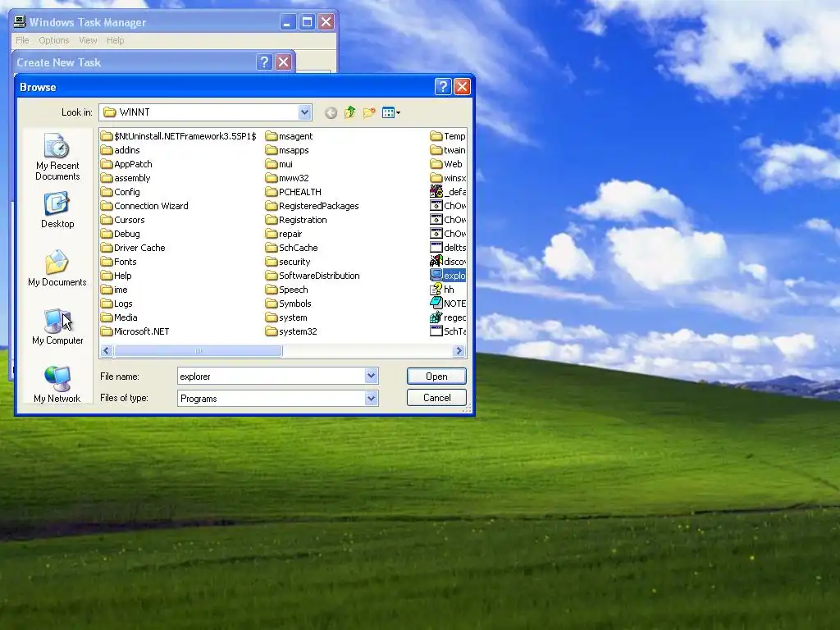840x630 pixels.
Task: Open View menu in Task Manager
Action: click(x=88, y=40)
